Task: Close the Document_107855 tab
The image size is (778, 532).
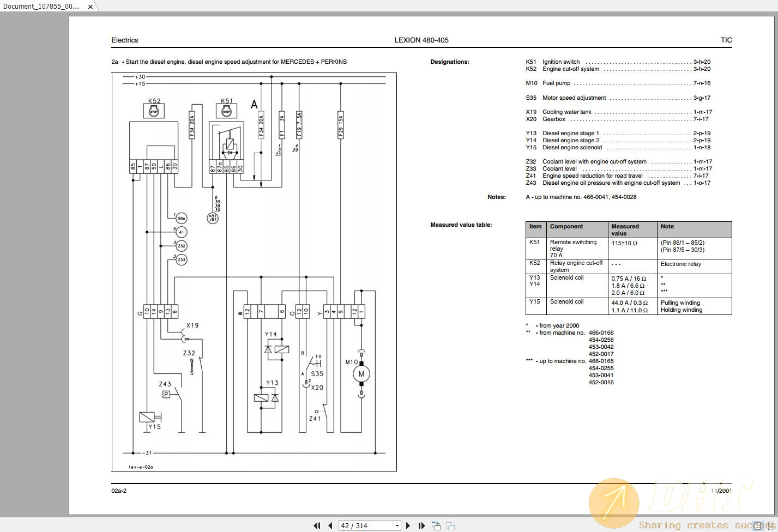Action: coord(91,7)
